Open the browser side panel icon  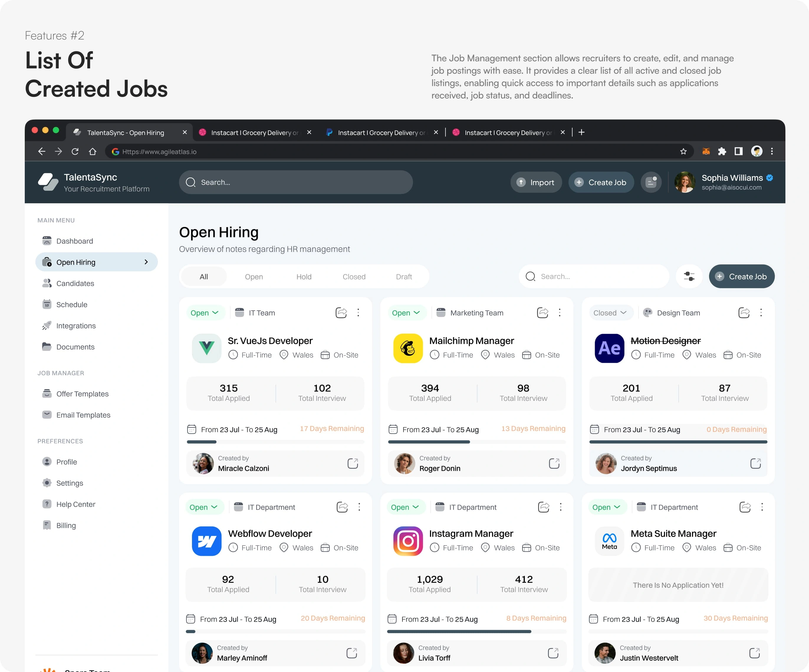point(739,151)
